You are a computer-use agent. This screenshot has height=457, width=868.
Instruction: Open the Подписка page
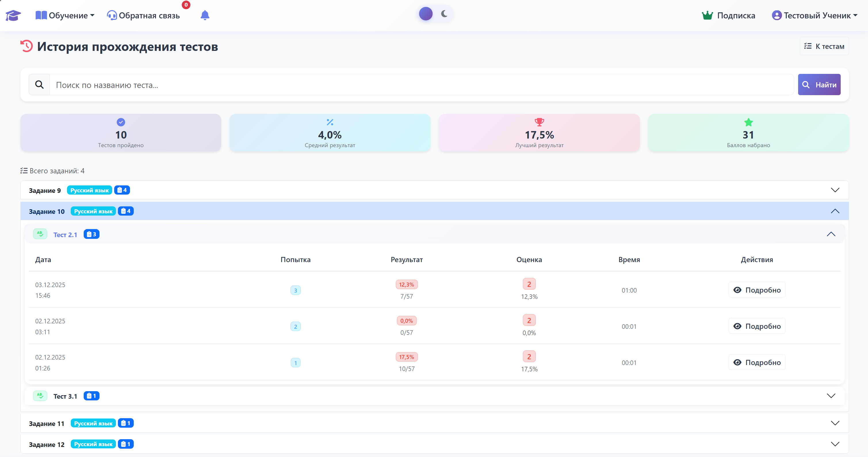tap(729, 16)
